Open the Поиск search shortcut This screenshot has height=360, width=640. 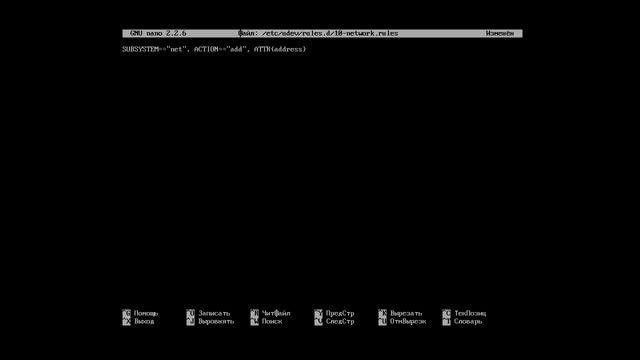click(x=266, y=322)
